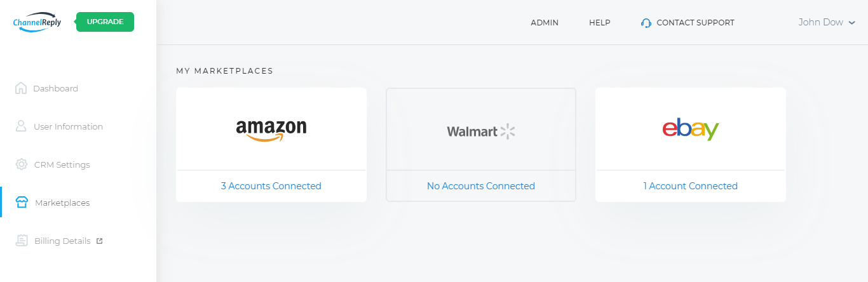Open Dashboard via the house icon
The image size is (868, 282).
[21, 88]
